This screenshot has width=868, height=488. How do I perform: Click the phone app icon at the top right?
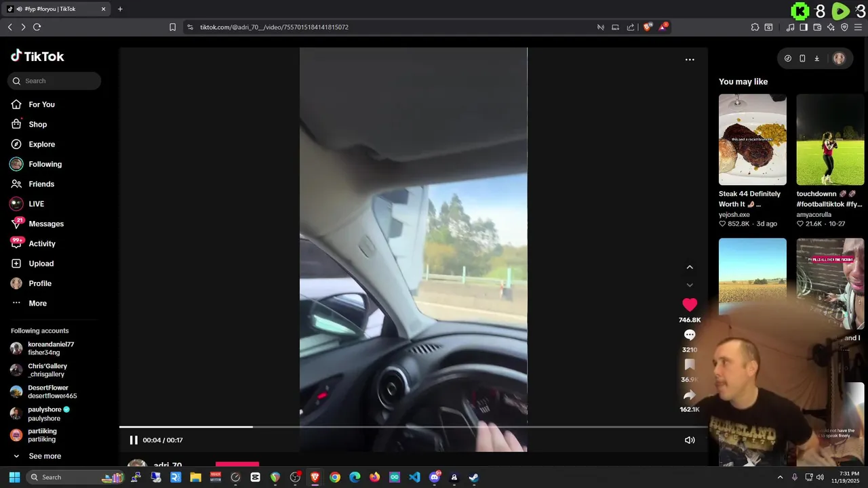(802, 58)
